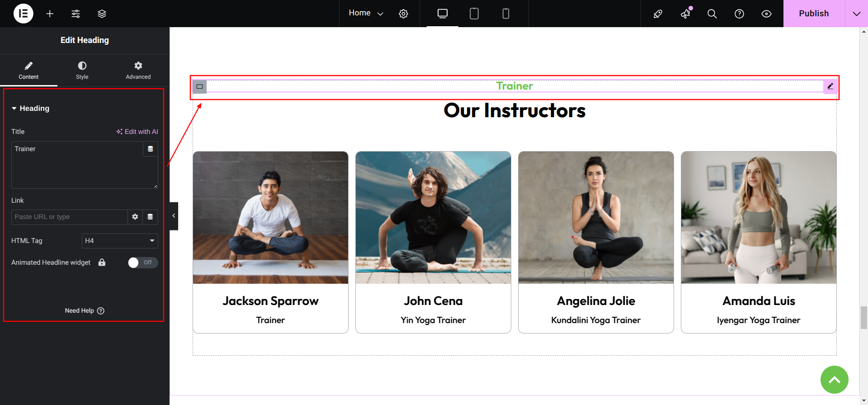Click Jackson Sparrow's photo
The image size is (868, 405).
[270, 218]
